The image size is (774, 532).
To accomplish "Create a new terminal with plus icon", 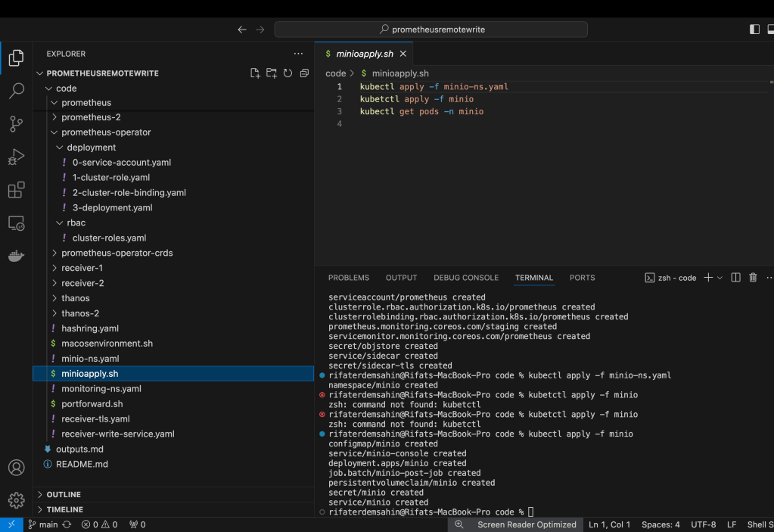I will [708, 278].
